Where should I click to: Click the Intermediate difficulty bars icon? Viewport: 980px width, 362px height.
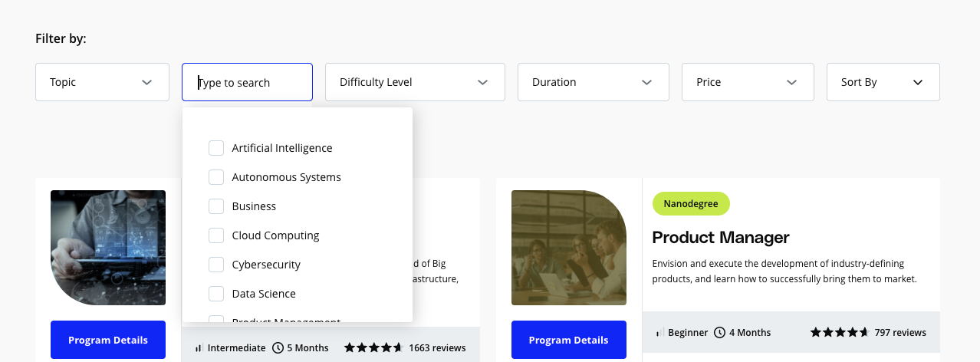199,348
